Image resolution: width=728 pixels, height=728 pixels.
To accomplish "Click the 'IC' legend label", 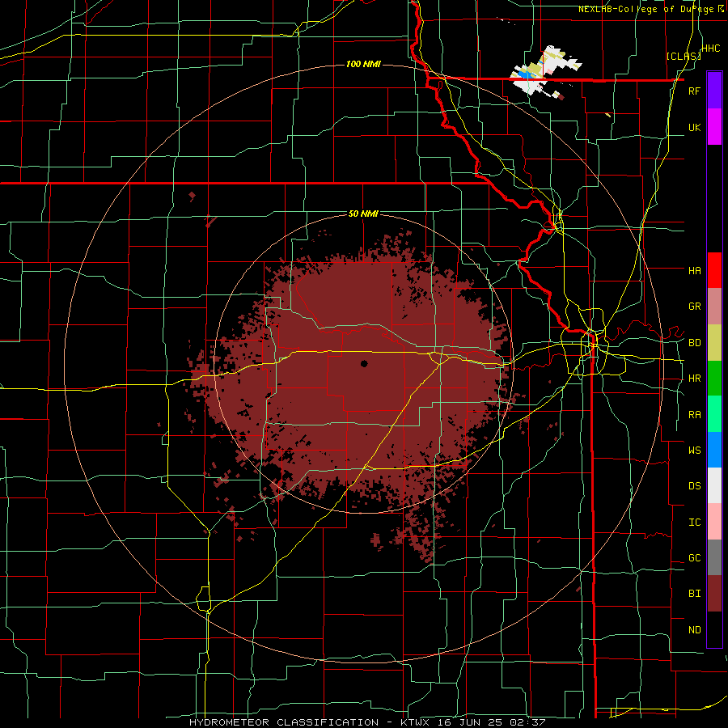I will 694,523.
